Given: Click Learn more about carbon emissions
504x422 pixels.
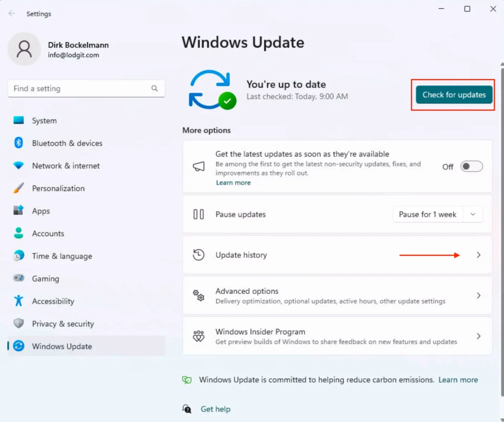Looking at the screenshot, I should pos(458,380).
